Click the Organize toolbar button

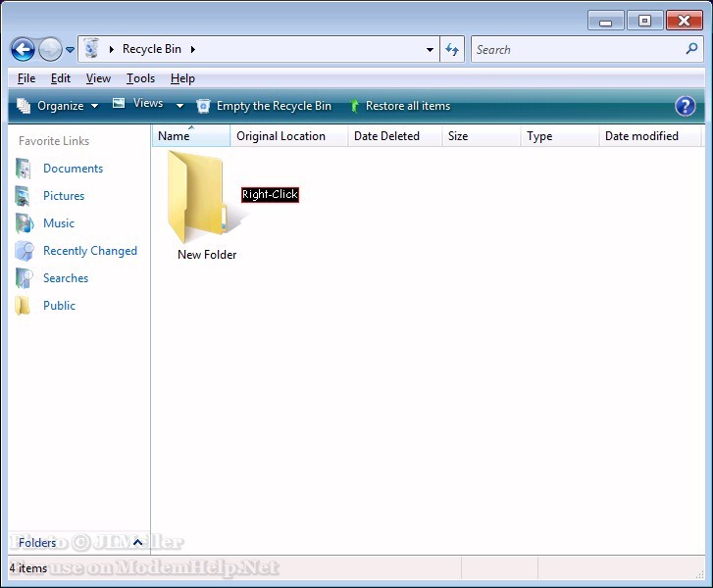[x=57, y=106]
